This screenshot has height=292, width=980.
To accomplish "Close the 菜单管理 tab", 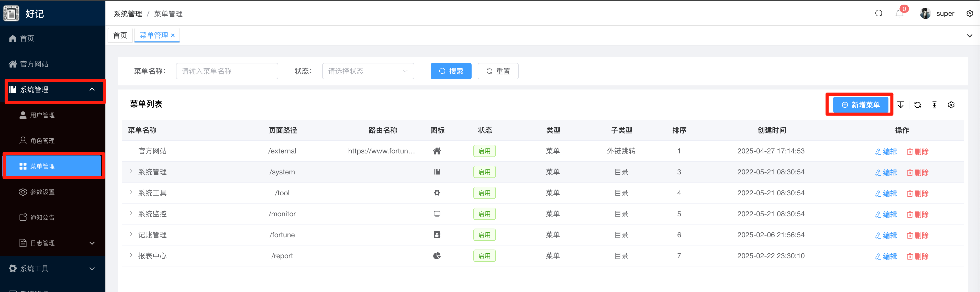I will coord(173,35).
